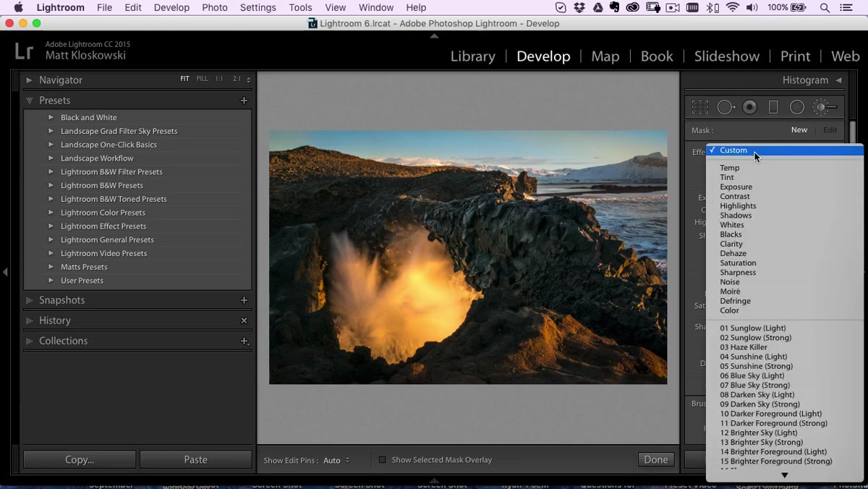Select the Graduated Filter tool icon
This screenshot has height=489, width=868.
(773, 107)
